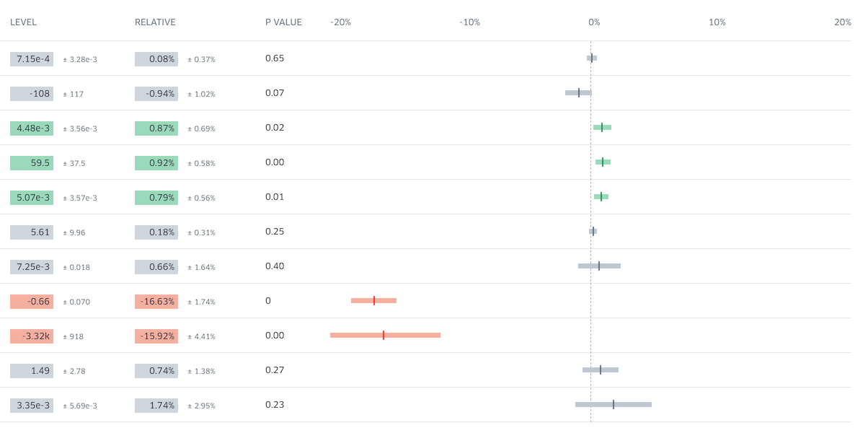Click the P VALUE column header
The height and width of the screenshot is (446, 868).
coord(283,22)
